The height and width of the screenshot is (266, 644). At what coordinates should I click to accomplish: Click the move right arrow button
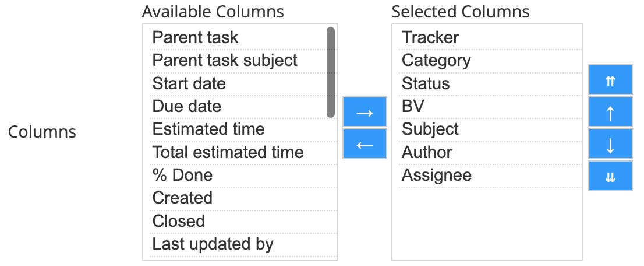pos(365,113)
